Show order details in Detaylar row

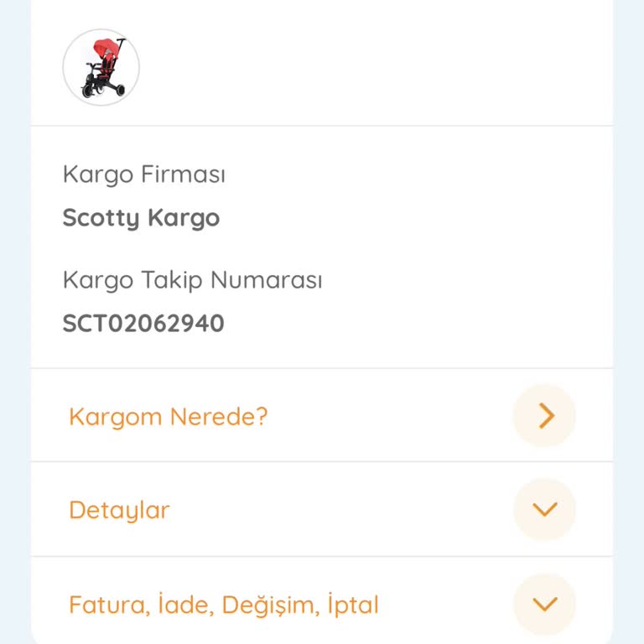tap(322, 509)
